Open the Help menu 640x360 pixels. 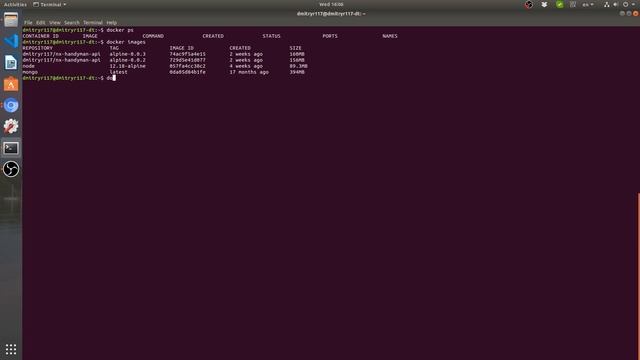[x=111, y=23]
